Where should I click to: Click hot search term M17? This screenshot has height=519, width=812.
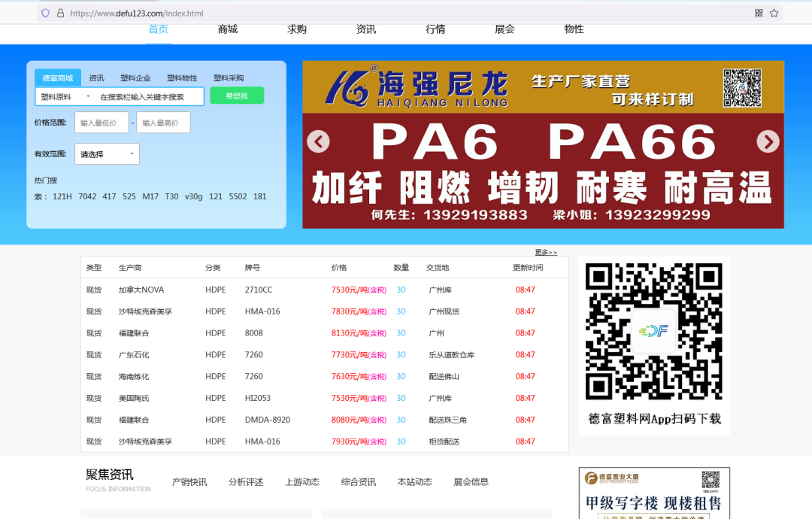[x=150, y=197]
